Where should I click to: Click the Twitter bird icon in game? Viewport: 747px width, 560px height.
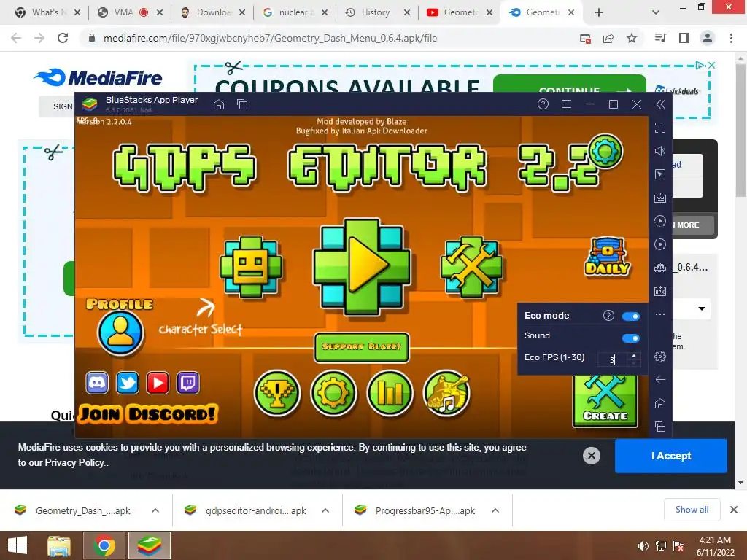[x=127, y=383]
